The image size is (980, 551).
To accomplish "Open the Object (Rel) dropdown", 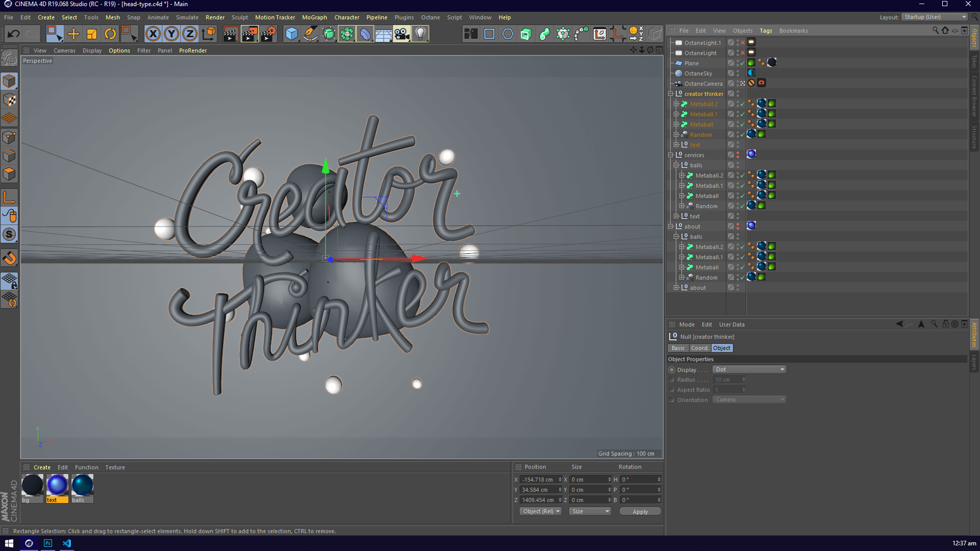I will pos(541,511).
